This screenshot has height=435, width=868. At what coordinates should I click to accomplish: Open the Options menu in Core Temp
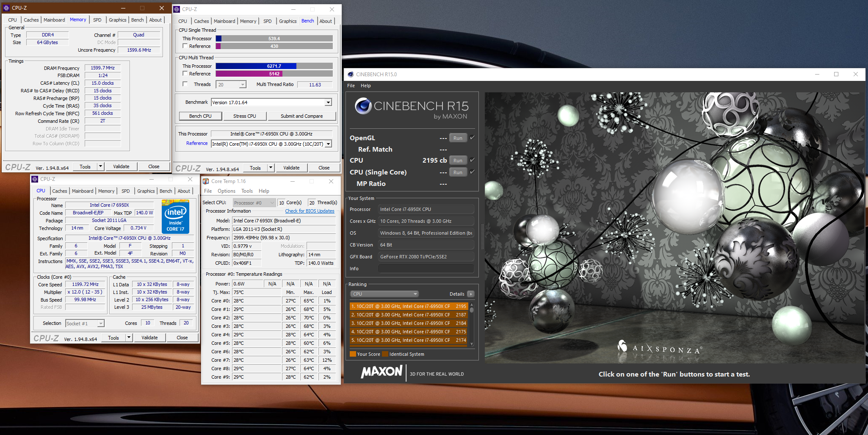(x=227, y=191)
